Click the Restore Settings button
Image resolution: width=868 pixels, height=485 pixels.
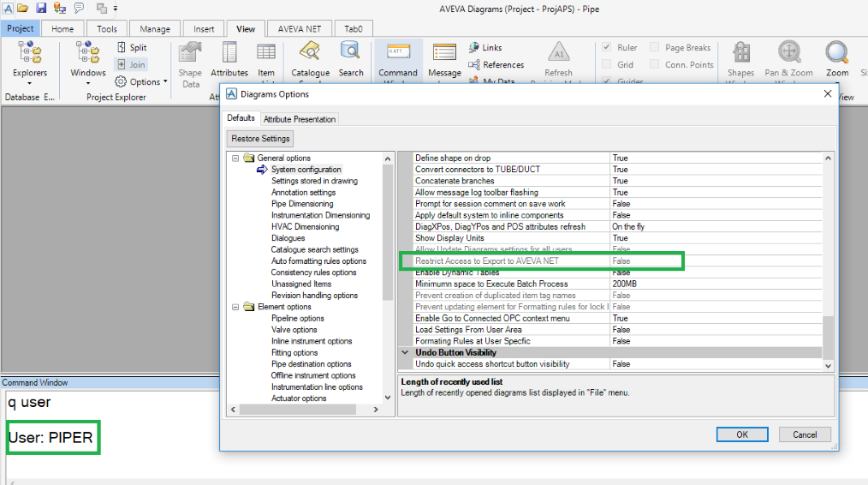(261, 139)
